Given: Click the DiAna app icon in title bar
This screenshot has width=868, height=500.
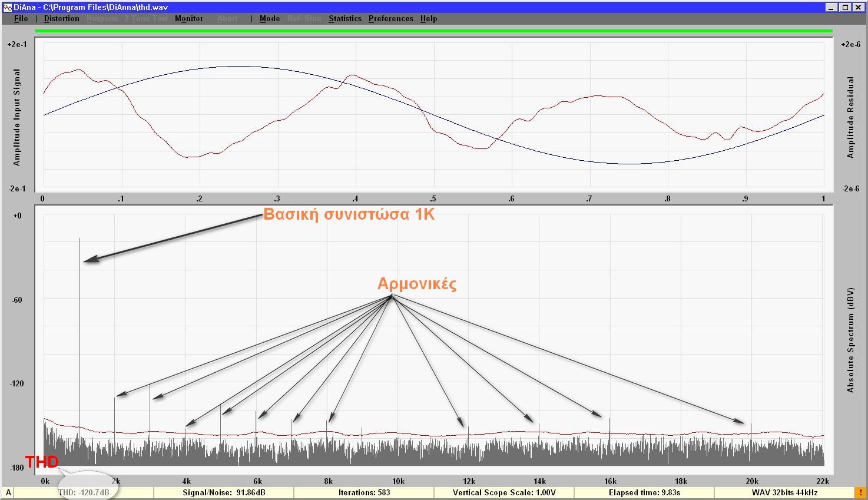Looking at the screenshot, I should coord(8,7).
